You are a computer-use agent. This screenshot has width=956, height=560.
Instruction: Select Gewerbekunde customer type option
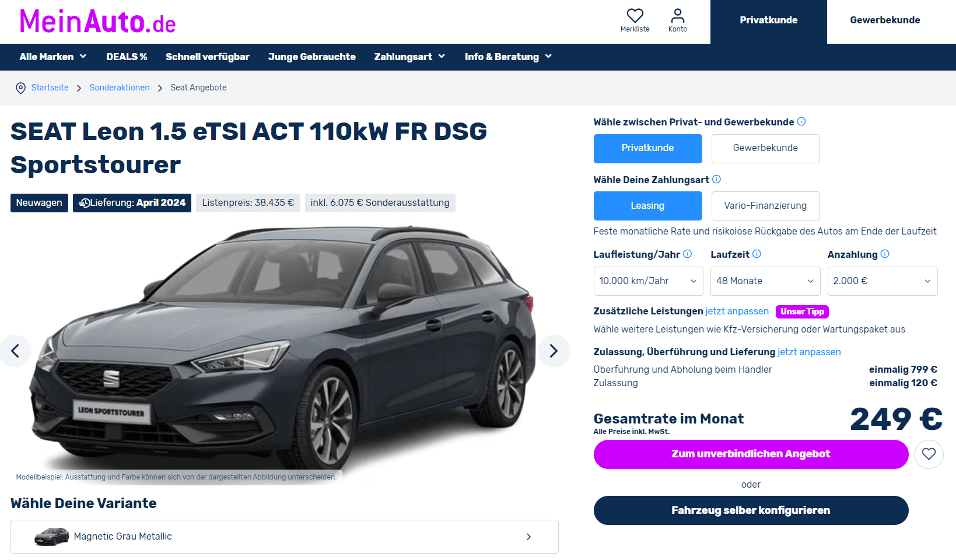765,148
